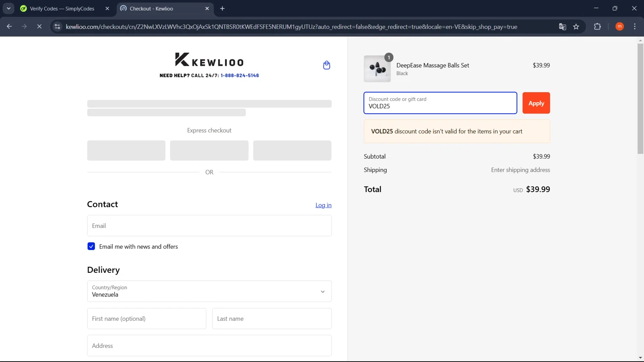Click the Subtotal label
This screenshot has width=644, height=362.
pyautogui.click(x=374, y=157)
